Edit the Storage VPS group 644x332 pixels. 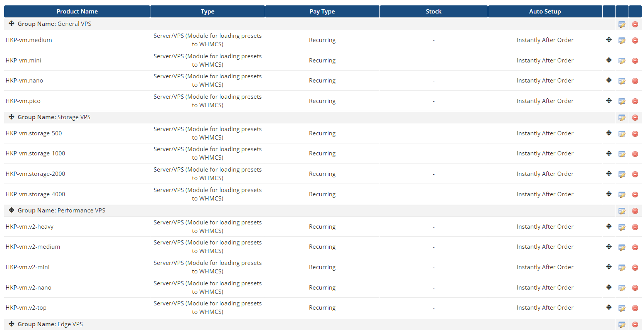(x=622, y=118)
